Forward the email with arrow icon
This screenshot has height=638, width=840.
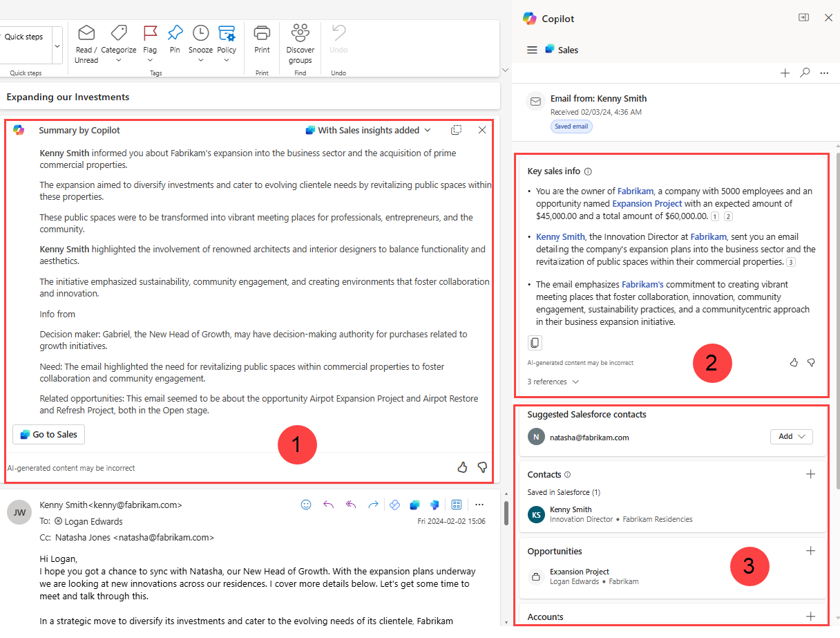373,505
